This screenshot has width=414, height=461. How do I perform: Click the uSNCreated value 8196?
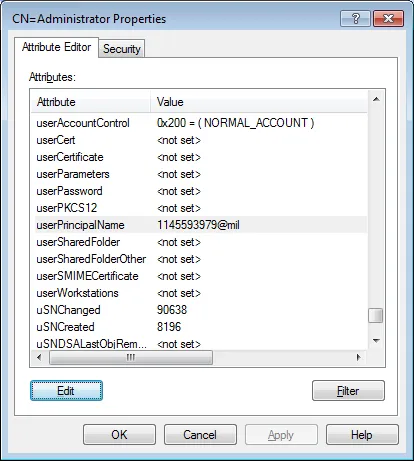pyautogui.click(x=169, y=327)
